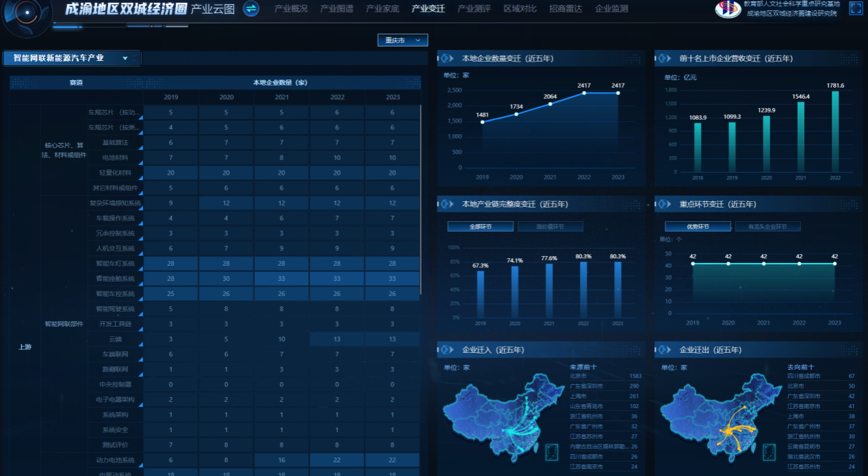Toggle 有龙头企业环节 in key-links panel

point(767,227)
